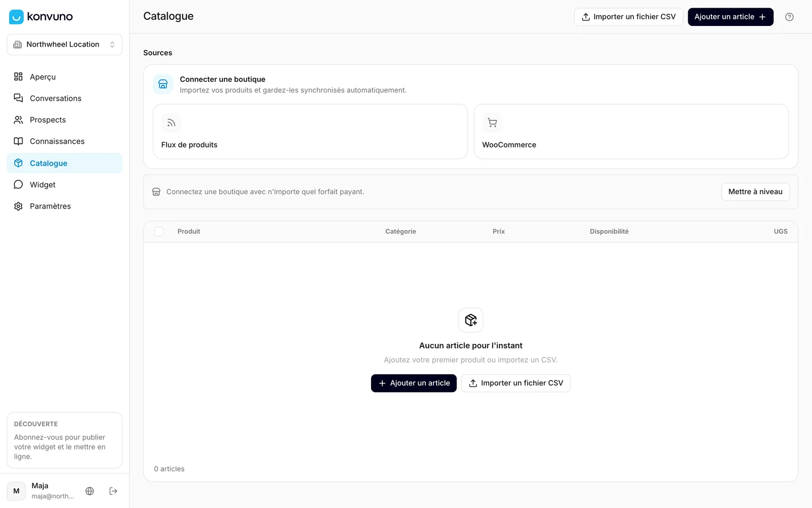Viewport: 812px width, 508px height.
Task: Click the Widget speech bubble icon
Action: (18, 184)
